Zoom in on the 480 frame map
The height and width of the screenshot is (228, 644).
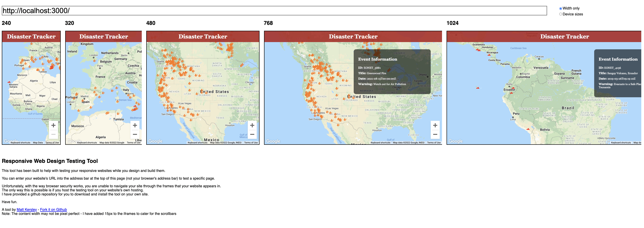pyautogui.click(x=252, y=125)
